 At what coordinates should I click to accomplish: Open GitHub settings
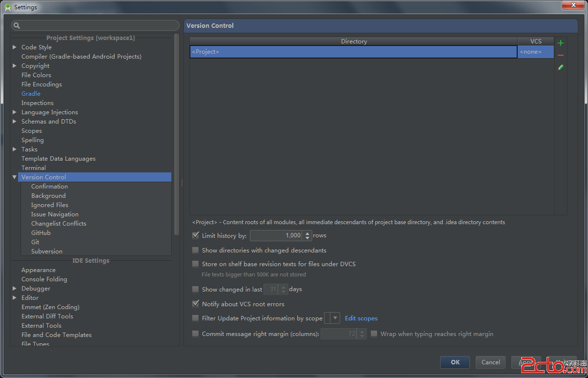pyautogui.click(x=41, y=233)
